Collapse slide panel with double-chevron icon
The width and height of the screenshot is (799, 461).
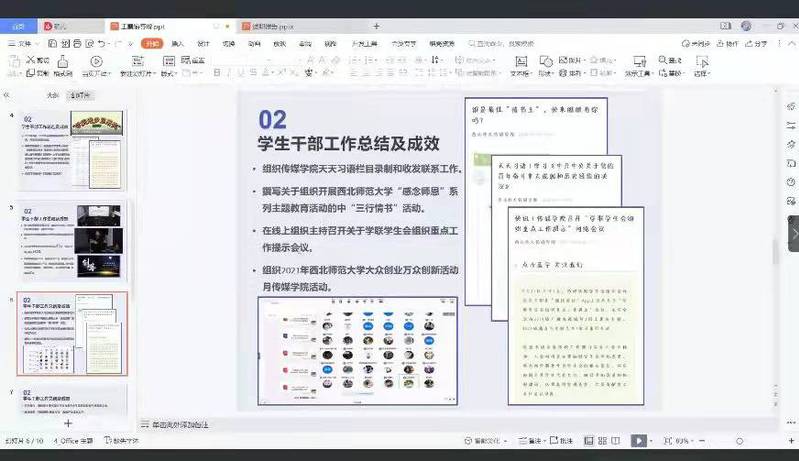(x=8, y=95)
